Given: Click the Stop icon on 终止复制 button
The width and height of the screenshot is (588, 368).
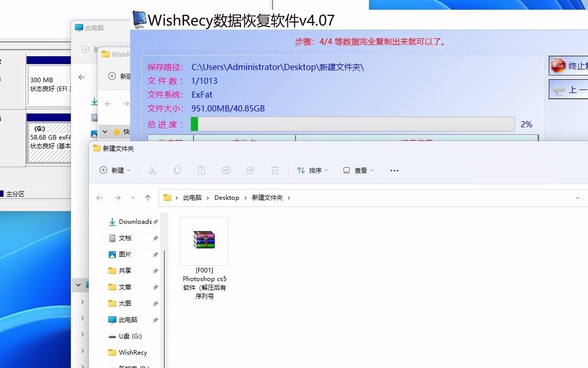Looking at the screenshot, I should pyautogui.click(x=558, y=65).
